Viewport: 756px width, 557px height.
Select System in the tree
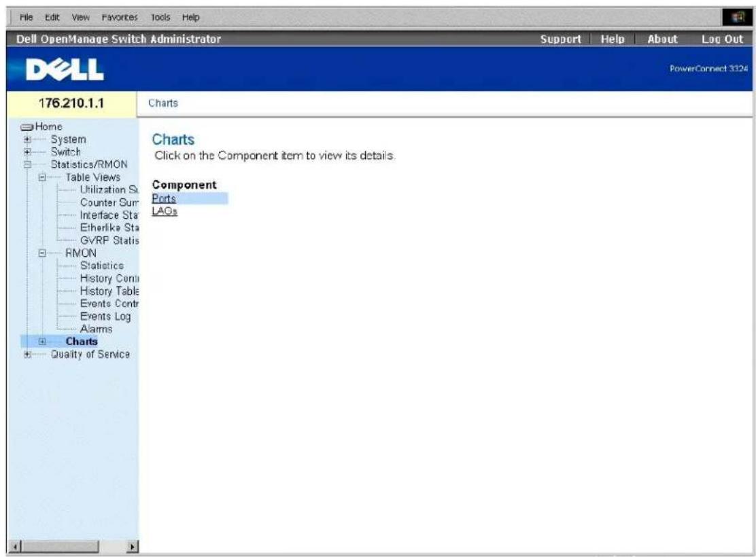point(69,139)
